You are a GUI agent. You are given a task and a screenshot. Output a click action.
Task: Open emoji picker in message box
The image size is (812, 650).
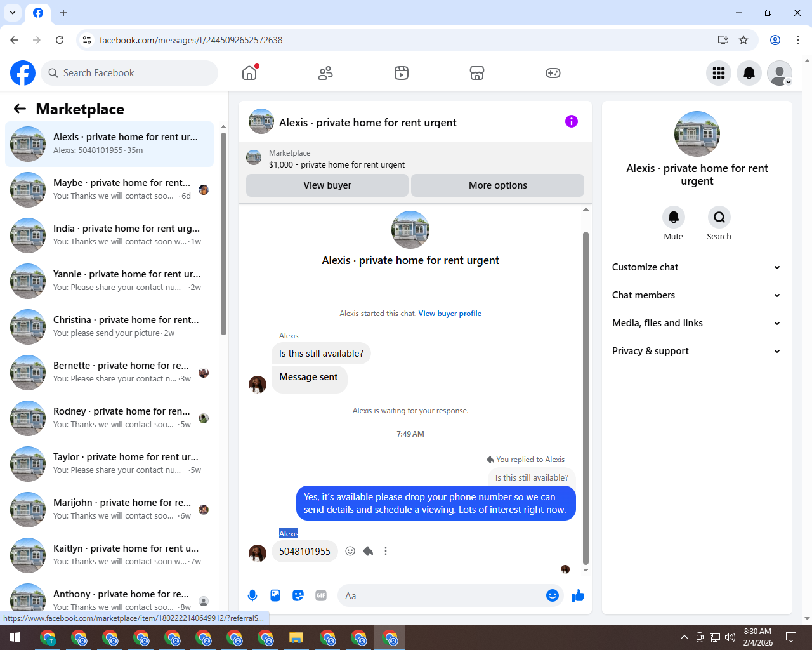(x=553, y=595)
